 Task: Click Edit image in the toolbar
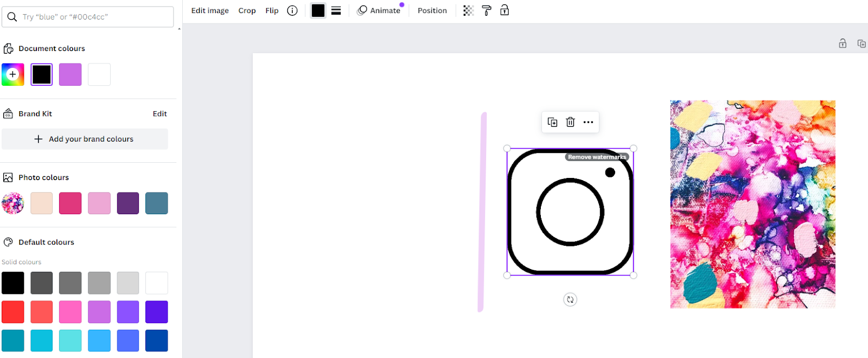210,10
